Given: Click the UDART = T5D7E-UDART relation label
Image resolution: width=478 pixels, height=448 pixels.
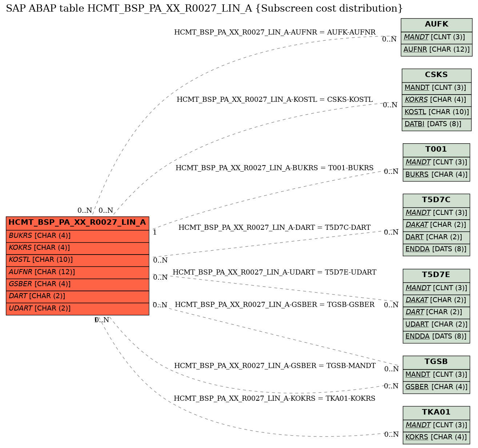Looking at the screenshot, I should click(x=275, y=272).
